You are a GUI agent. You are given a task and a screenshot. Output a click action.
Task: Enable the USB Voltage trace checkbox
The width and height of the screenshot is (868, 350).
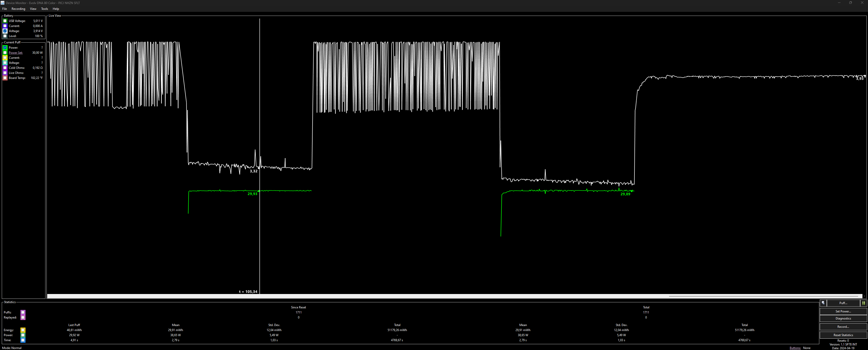(x=5, y=21)
